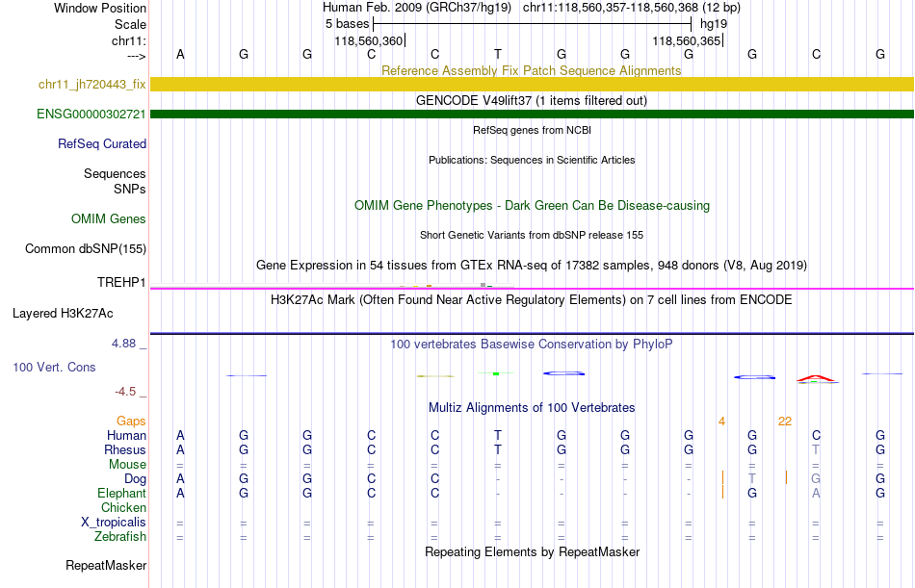Screen dimensions: 915x588
Task: Click the ENSG00000302721 gene label
Action: click(91, 115)
